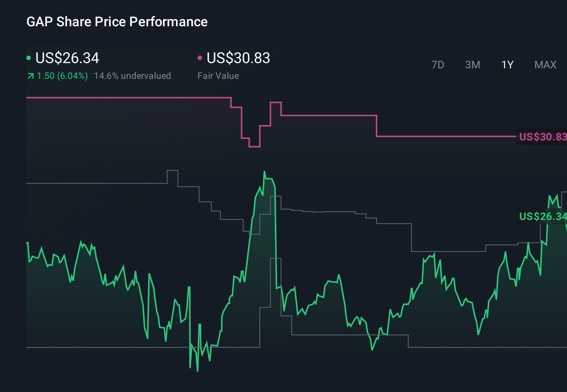
Task: Click the US$30.83 headline value
Action: (238, 58)
